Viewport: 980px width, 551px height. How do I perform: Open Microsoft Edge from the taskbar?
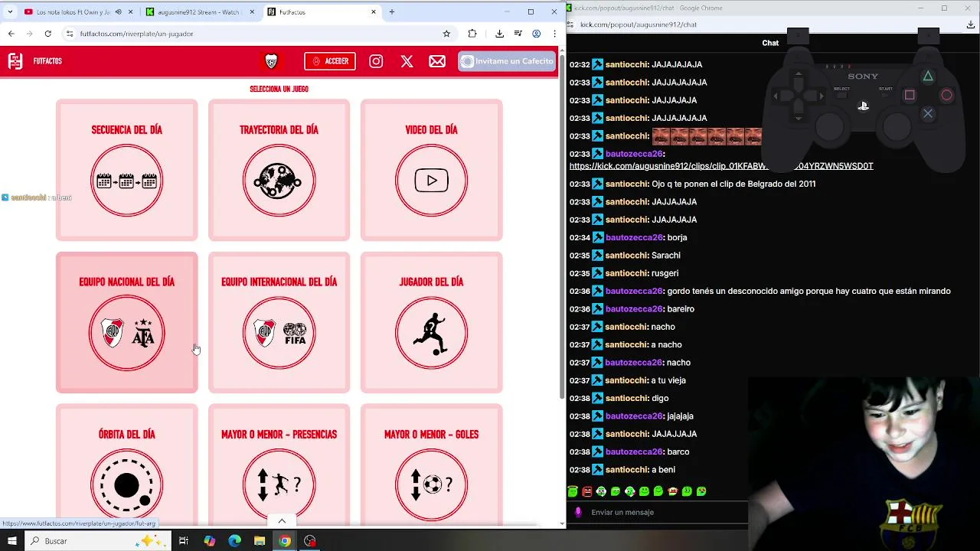click(234, 541)
